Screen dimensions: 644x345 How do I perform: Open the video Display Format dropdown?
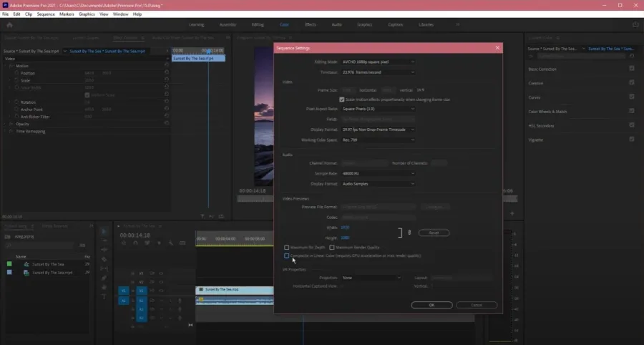[x=378, y=130]
